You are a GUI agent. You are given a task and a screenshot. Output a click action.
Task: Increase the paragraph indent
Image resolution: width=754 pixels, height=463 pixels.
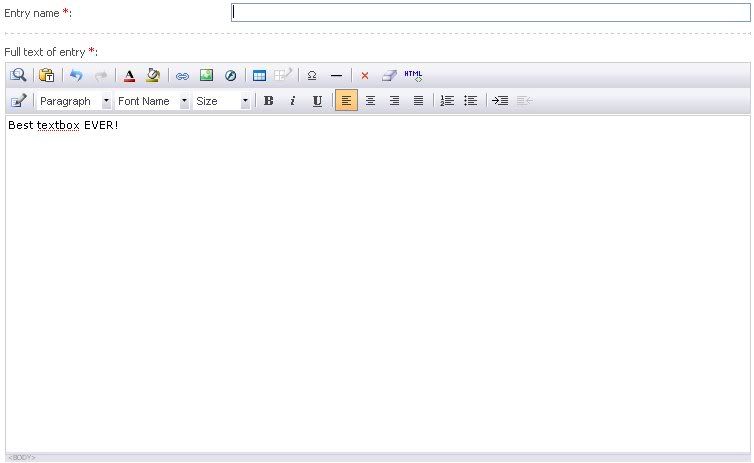pos(500,100)
